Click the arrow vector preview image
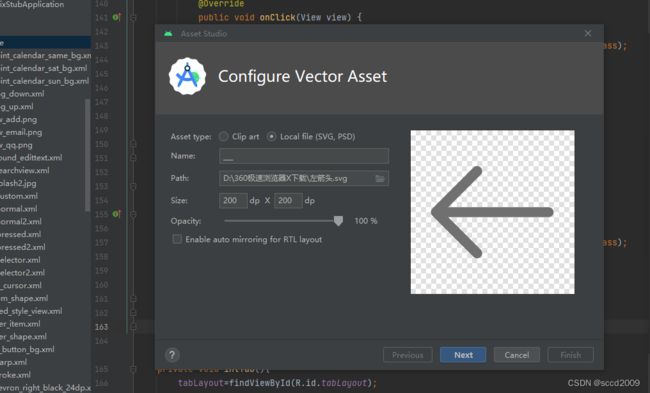650x393 pixels. 492,212
